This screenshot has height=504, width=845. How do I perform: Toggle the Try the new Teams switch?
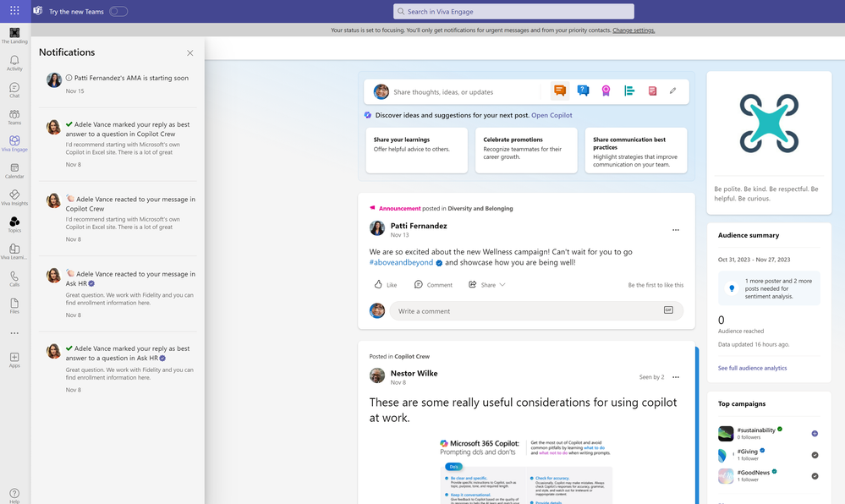point(118,11)
